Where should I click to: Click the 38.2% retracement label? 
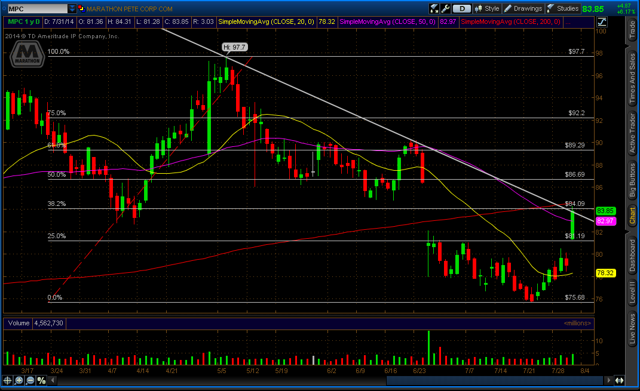pyautogui.click(x=57, y=204)
